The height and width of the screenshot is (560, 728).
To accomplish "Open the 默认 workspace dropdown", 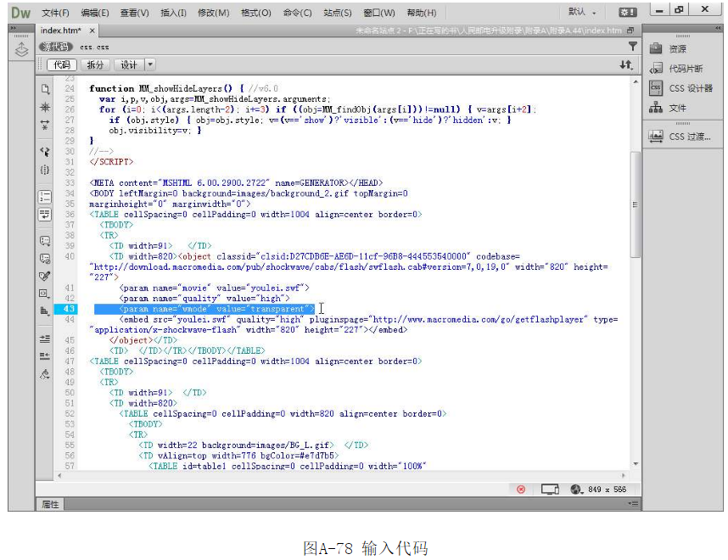I will click(582, 13).
